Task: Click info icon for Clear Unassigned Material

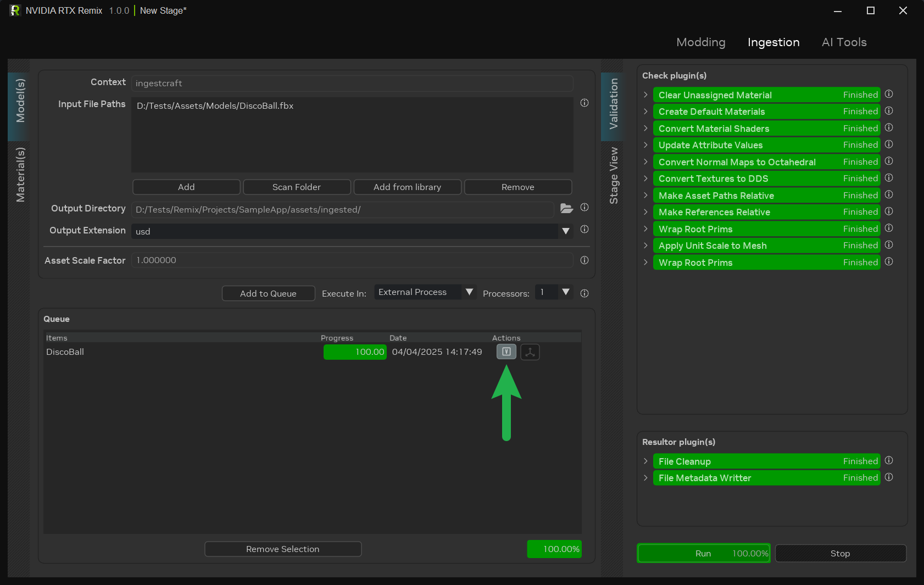Action: tap(889, 94)
